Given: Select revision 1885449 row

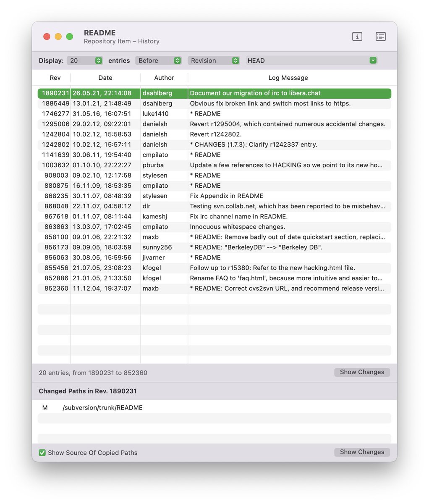Looking at the screenshot, I should tap(214, 103).
